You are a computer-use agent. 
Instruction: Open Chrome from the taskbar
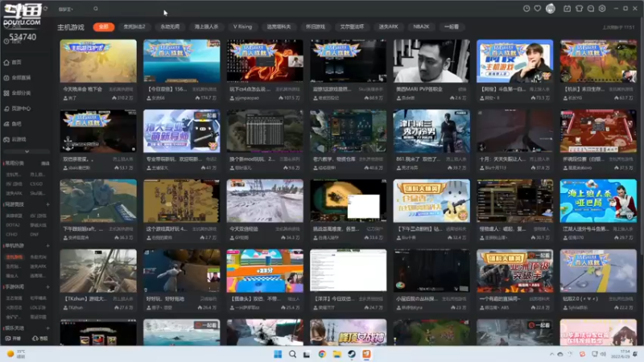(322, 354)
